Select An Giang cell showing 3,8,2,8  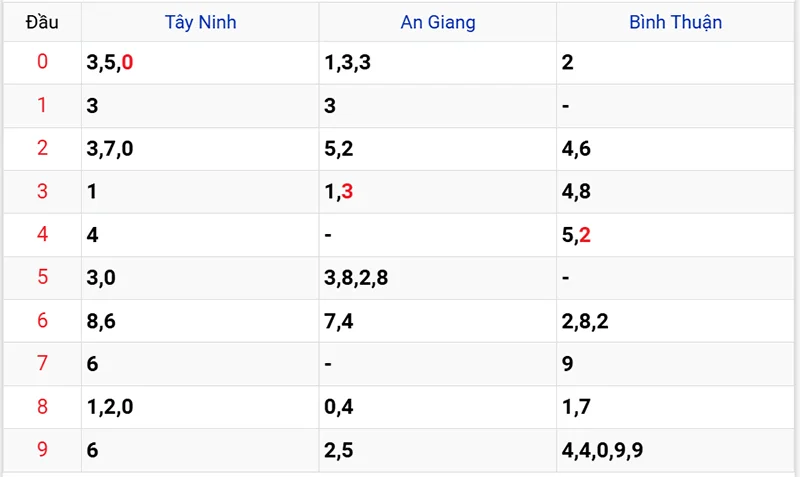[x=356, y=278]
